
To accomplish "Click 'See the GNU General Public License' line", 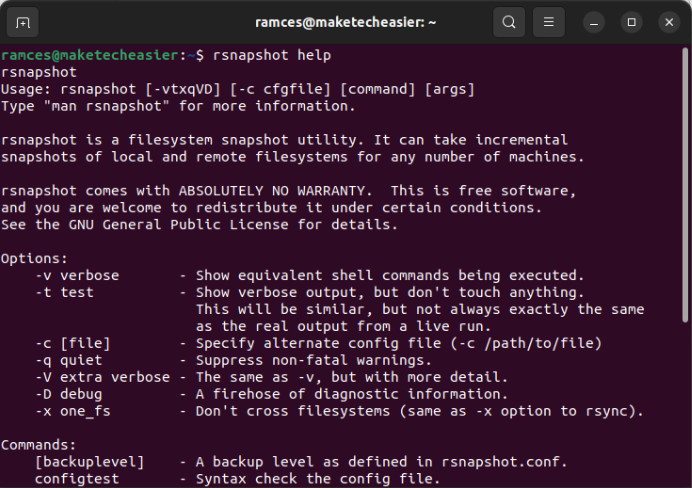I will tap(199, 225).
